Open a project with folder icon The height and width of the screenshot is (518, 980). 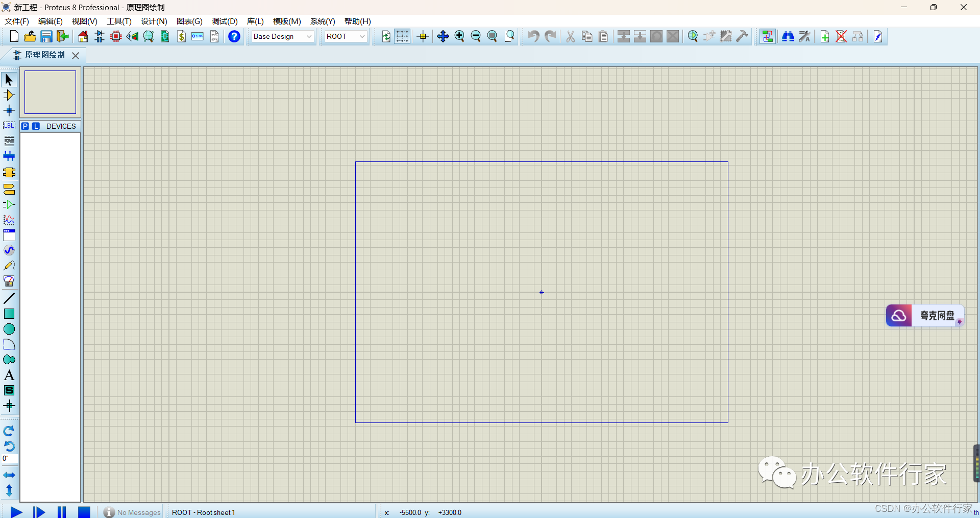click(x=30, y=36)
